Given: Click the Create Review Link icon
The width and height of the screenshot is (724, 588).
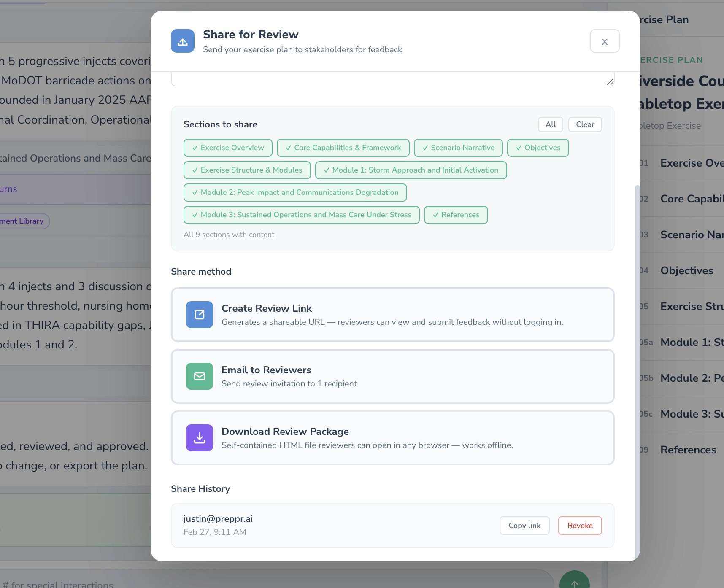Looking at the screenshot, I should pos(200,315).
